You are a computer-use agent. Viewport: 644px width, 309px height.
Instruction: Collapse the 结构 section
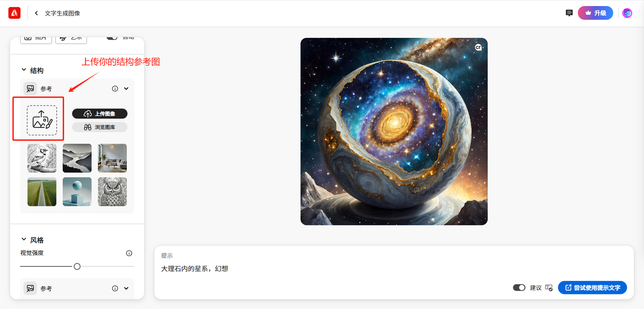(24, 70)
